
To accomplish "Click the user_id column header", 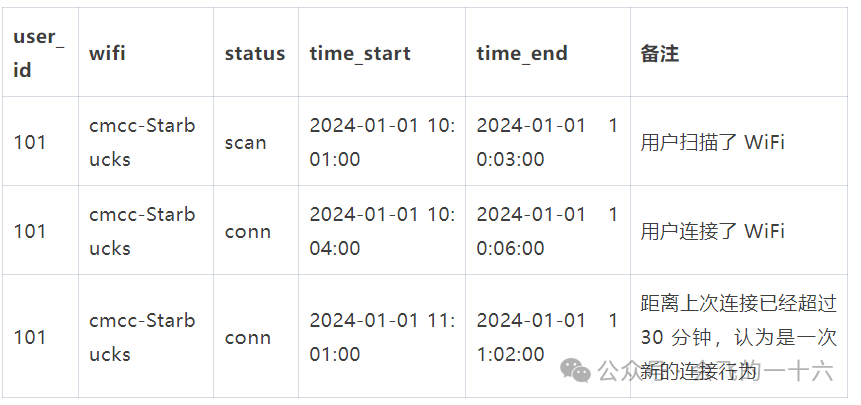I will pyautogui.click(x=38, y=53).
